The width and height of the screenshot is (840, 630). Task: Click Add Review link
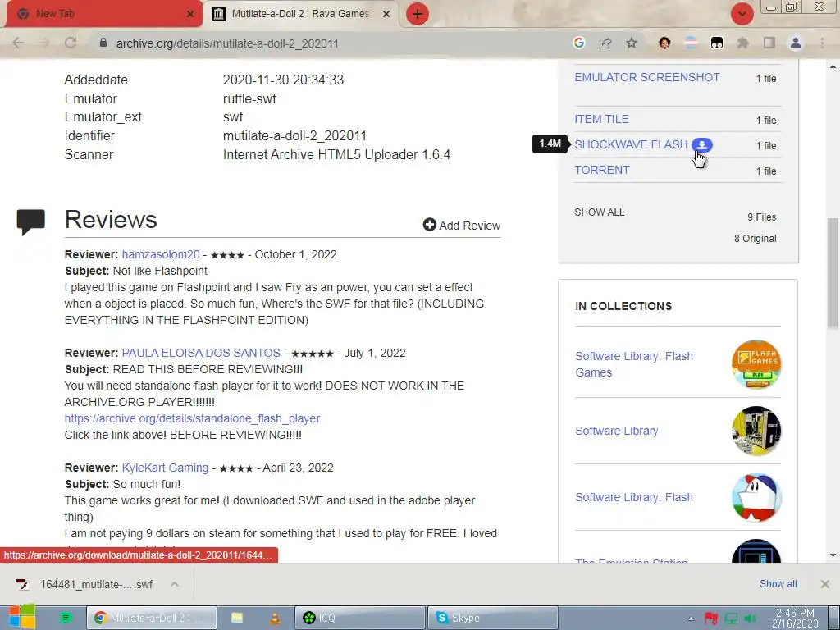(x=469, y=226)
